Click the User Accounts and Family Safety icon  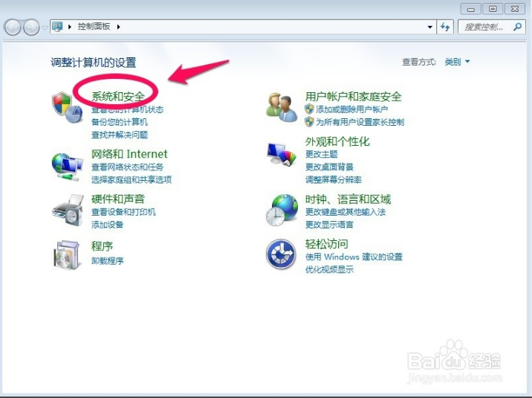point(282,107)
